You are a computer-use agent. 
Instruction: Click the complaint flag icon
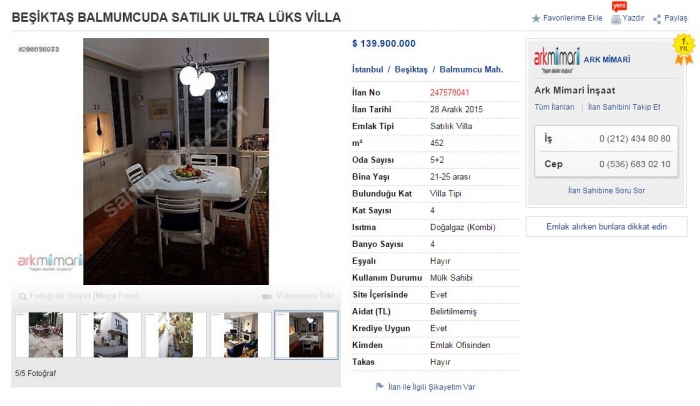pyautogui.click(x=379, y=386)
